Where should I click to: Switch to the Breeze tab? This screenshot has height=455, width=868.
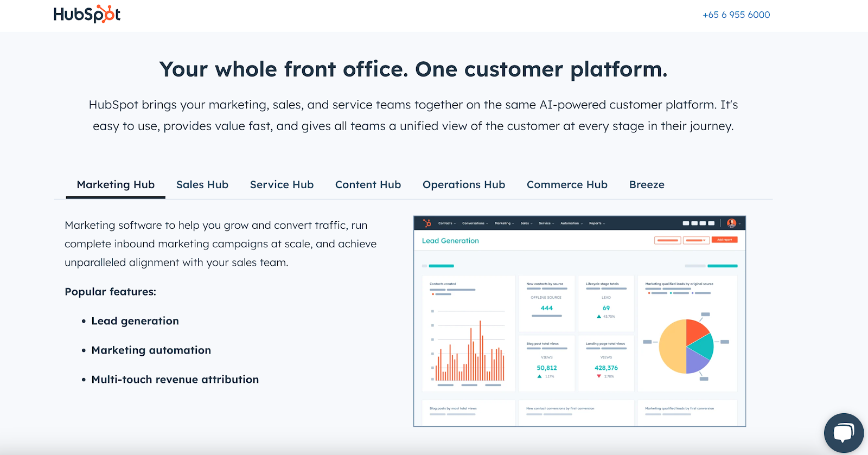[647, 185]
